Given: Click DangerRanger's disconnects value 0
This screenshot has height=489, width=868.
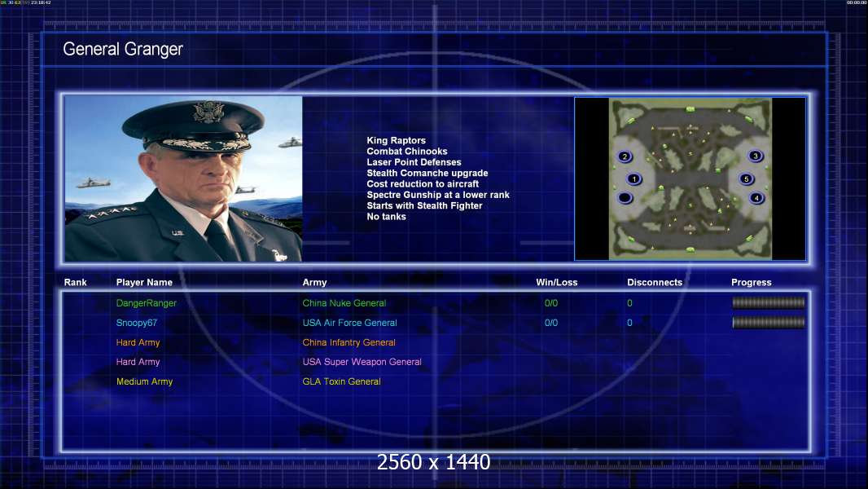Looking at the screenshot, I should [629, 303].
